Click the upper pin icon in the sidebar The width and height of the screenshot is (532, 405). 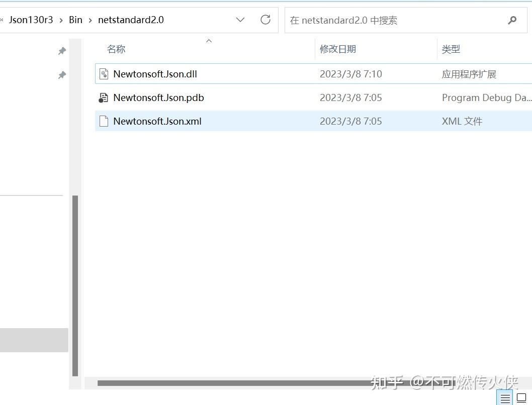pyautogui.click(x=62, y=50)
